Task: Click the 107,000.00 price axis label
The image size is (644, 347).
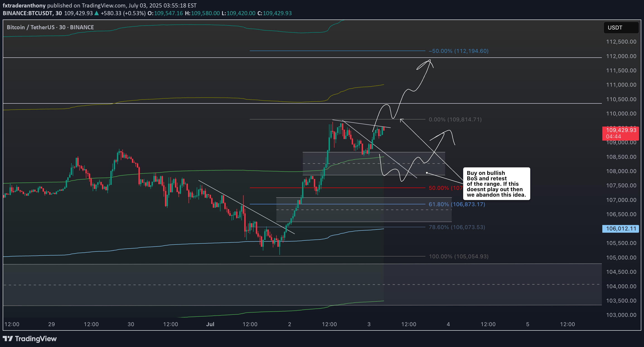Action: pyautogui.click(x=621, y=200)
